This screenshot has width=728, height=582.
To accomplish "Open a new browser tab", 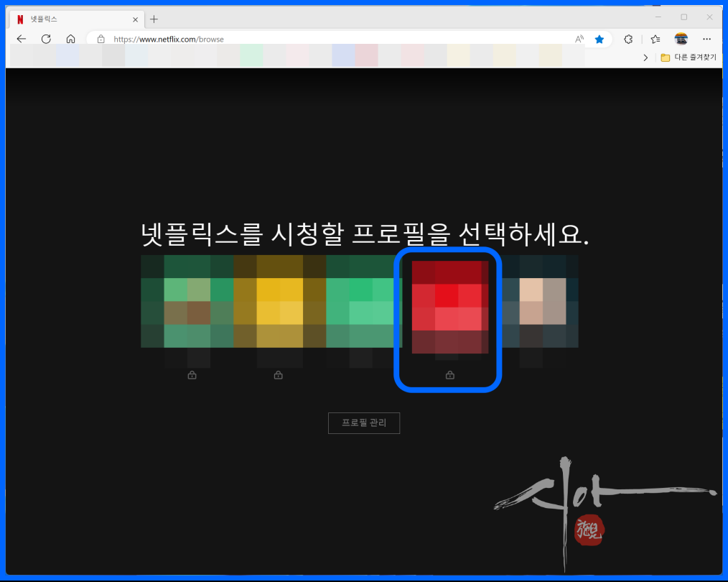I will click(154, 19).
